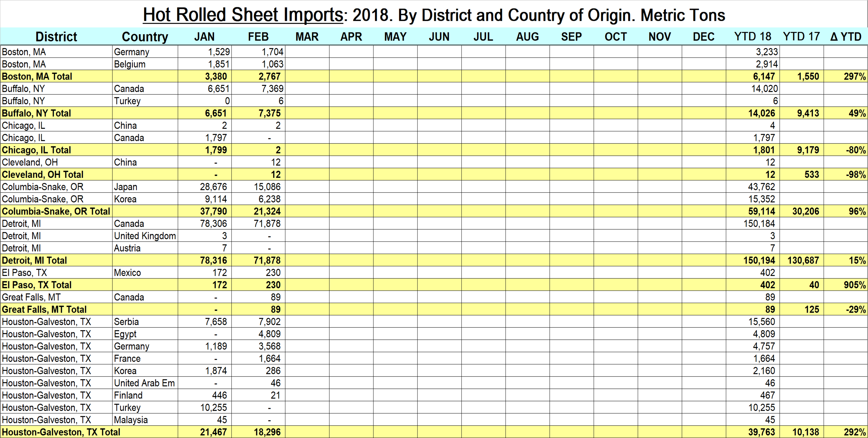Click the DEC column header

703,36
